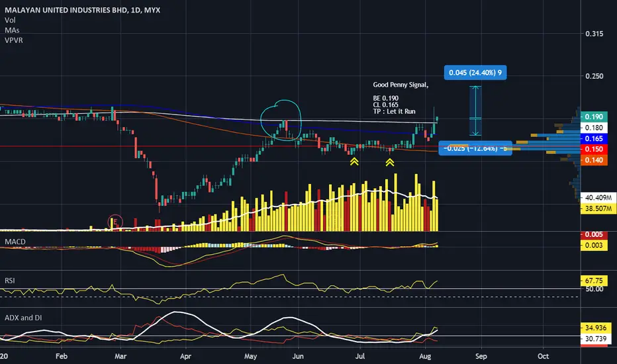
Task: Click the 40.409M volume label
Action: (x=598, y=197)
